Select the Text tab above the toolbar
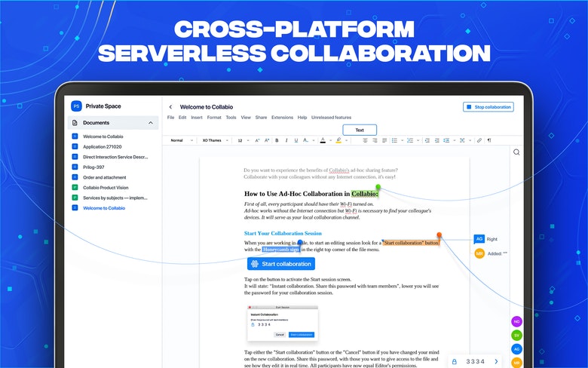The height and width of the screenshot is (368, 588). click(x=360, y=130)
